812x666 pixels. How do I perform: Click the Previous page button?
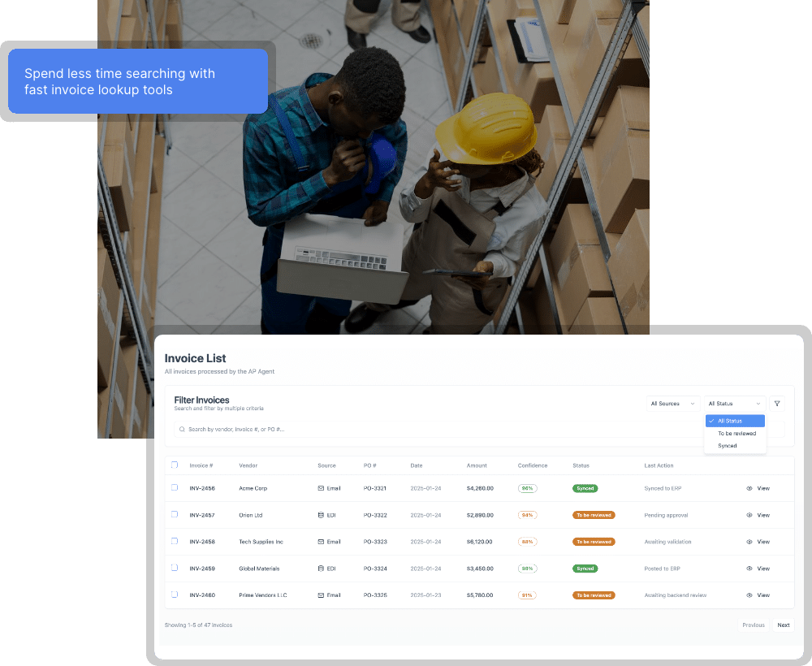[x=753, y=625]
